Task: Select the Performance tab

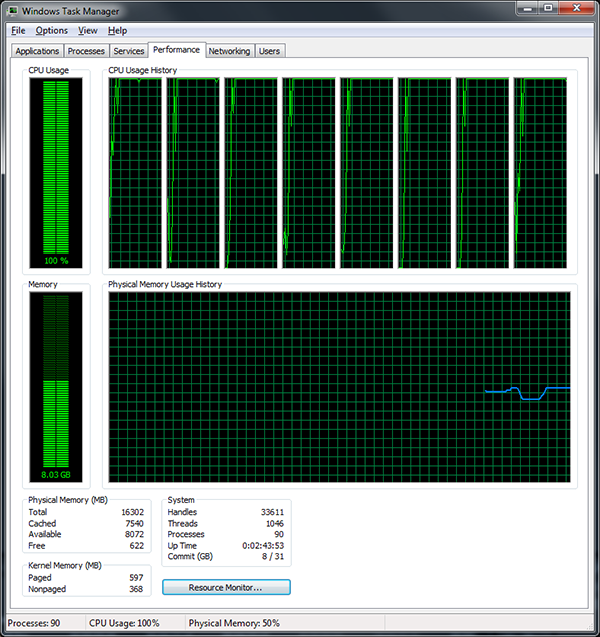Action: [177, 50]
